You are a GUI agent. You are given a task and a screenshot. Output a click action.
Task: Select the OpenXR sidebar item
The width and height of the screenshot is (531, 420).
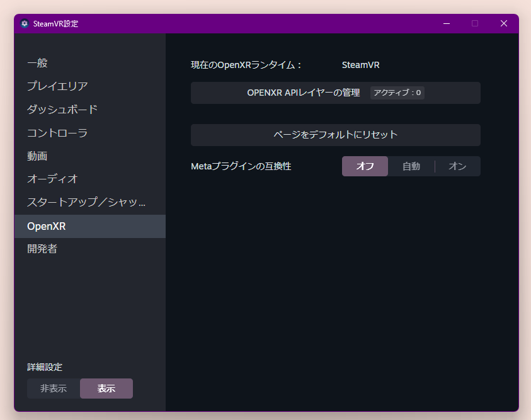[x=89, y=226]
